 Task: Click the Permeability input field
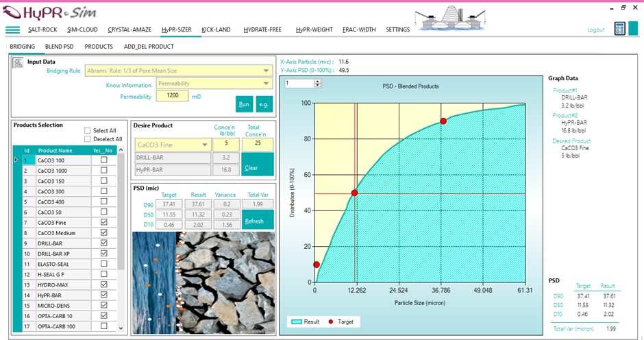pos(173,95)
